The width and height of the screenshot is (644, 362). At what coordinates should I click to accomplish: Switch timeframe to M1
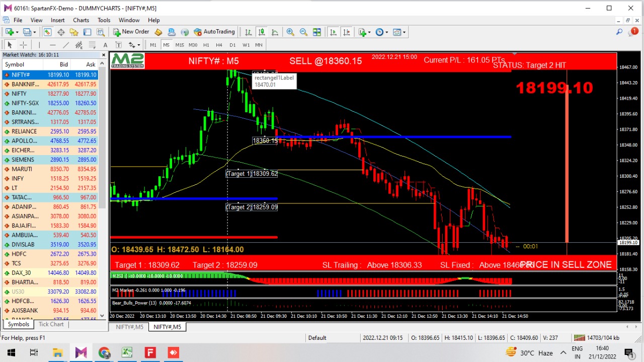(153, 45)
